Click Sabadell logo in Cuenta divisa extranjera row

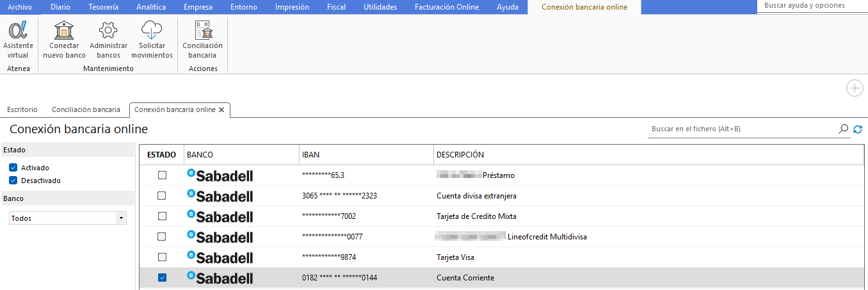click(x=220, y=196)
